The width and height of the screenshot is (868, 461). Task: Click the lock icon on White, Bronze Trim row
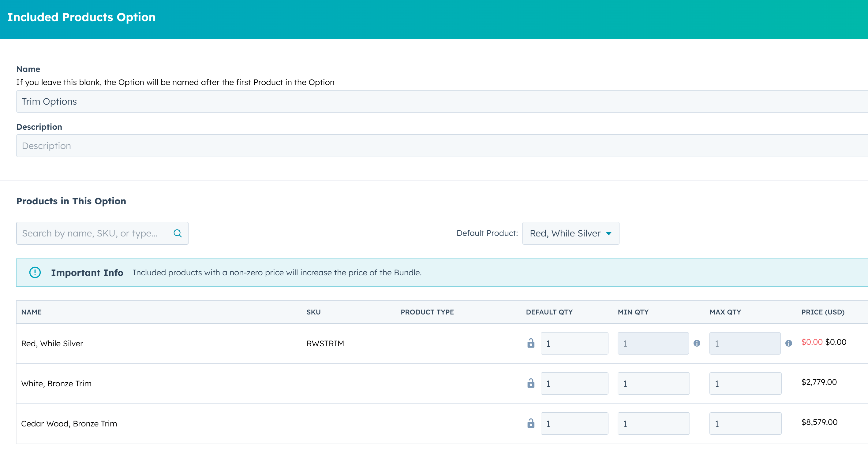[531, 383]
